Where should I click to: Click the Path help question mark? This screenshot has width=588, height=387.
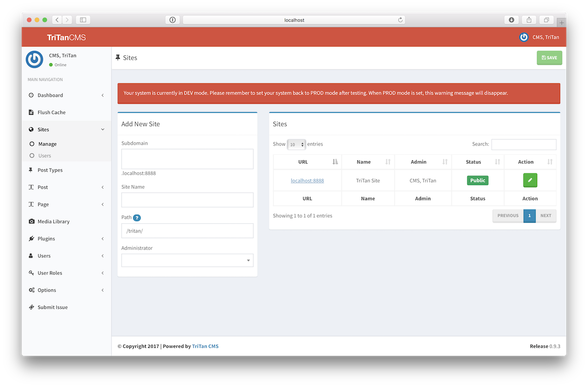pos(137,217)
